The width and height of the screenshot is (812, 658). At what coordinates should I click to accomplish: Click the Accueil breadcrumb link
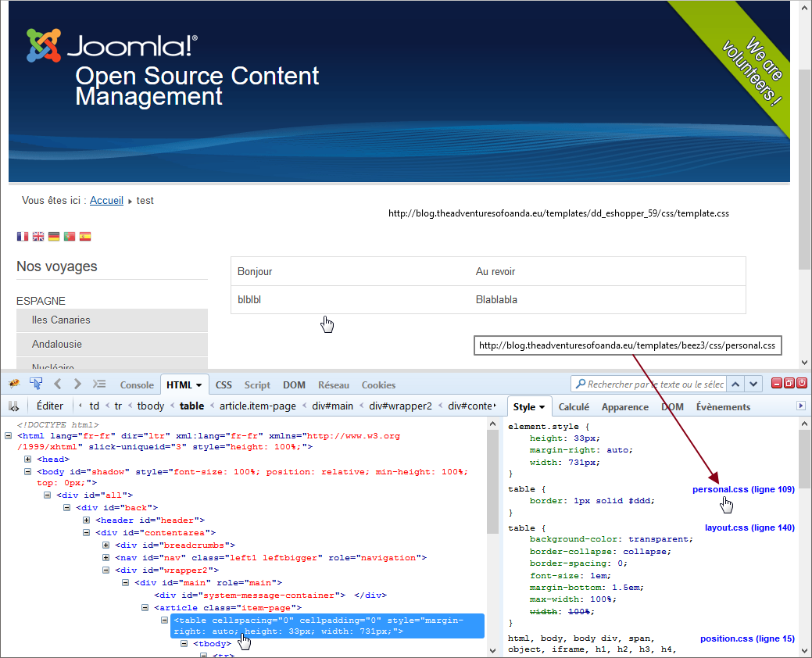106,201
